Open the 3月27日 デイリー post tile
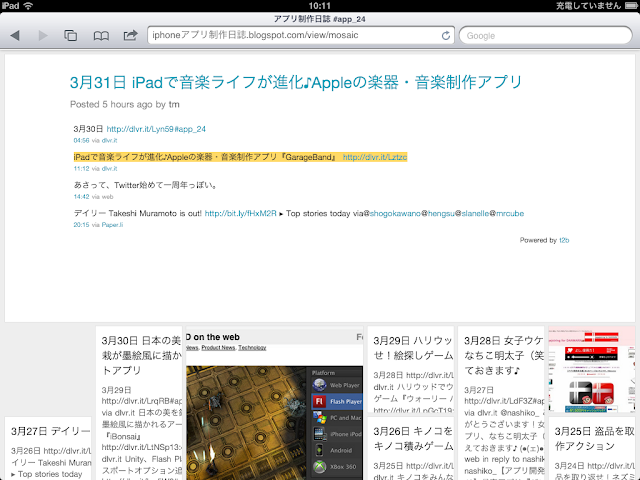Image resolution: width=640 pixels, height=480 pixels. pos(48,449)
